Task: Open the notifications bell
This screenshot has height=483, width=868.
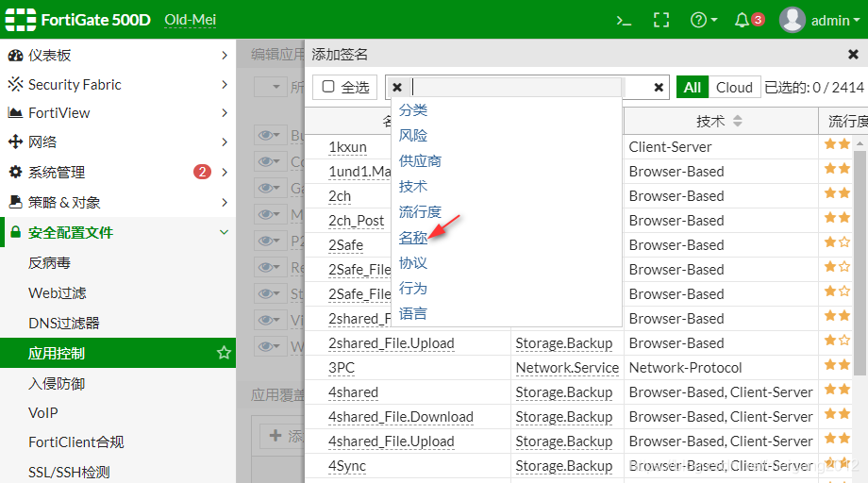Action: tap(742, 21)
